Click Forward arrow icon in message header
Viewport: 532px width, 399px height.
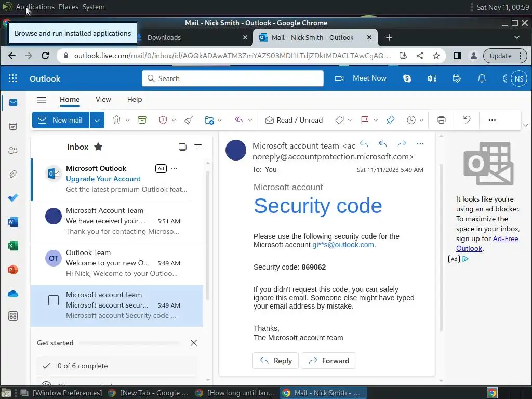(402, 144)
